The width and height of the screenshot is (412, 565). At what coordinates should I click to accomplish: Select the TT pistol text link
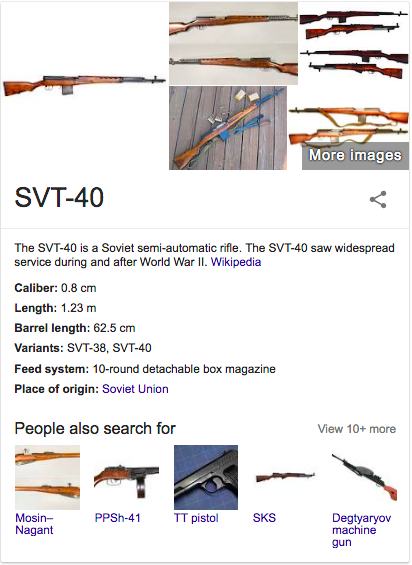pyautogui.click(x=196, y=518)
